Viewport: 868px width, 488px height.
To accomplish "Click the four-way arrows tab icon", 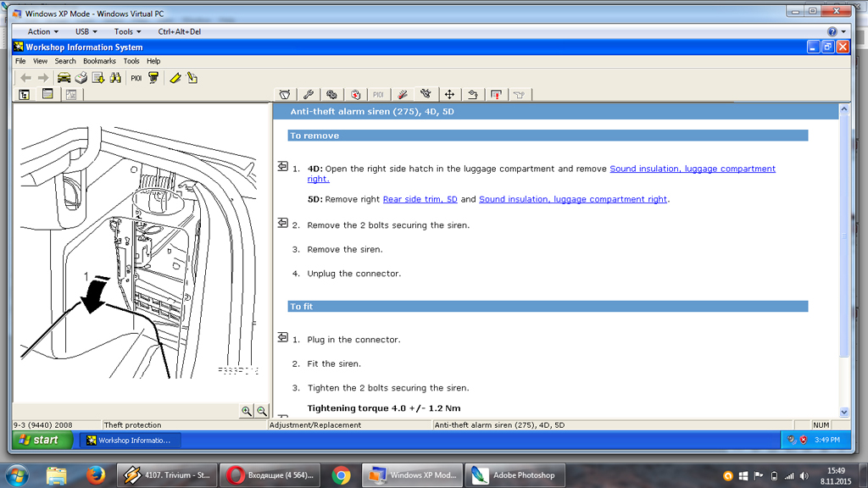I will pyautogui.click(x=449, y=95).
